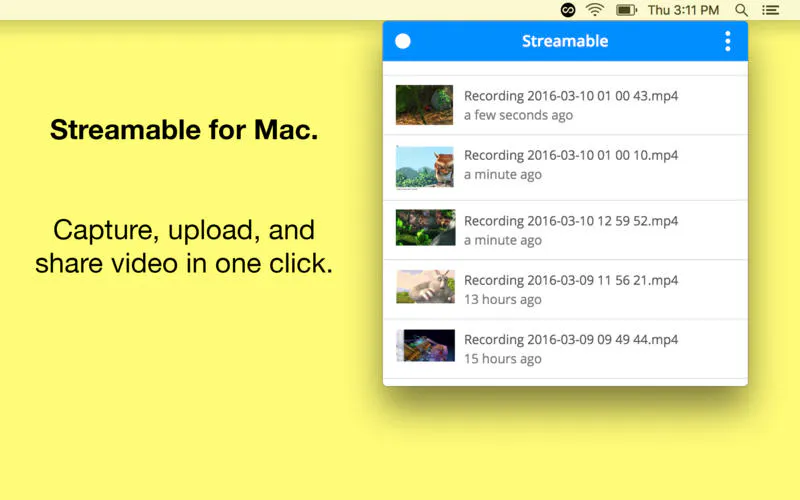
Task: Click the Streamable menu bar icon
Action: point(568,10)
